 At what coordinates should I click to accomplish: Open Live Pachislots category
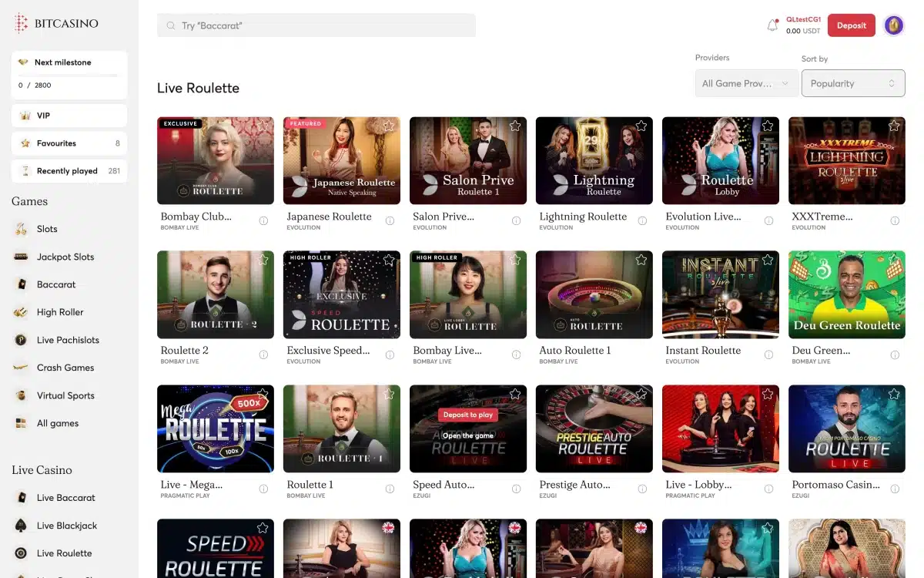(69, 340)
